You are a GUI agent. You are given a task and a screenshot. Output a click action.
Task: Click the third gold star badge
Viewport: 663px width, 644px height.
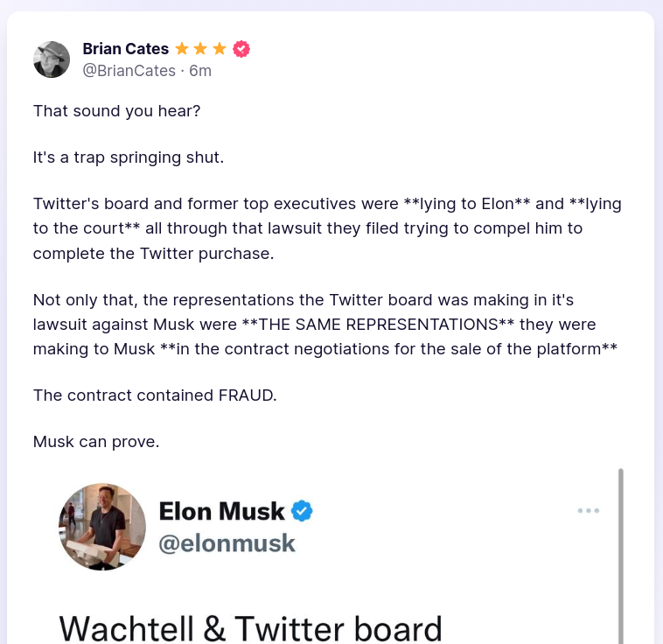tap(219, 49)
